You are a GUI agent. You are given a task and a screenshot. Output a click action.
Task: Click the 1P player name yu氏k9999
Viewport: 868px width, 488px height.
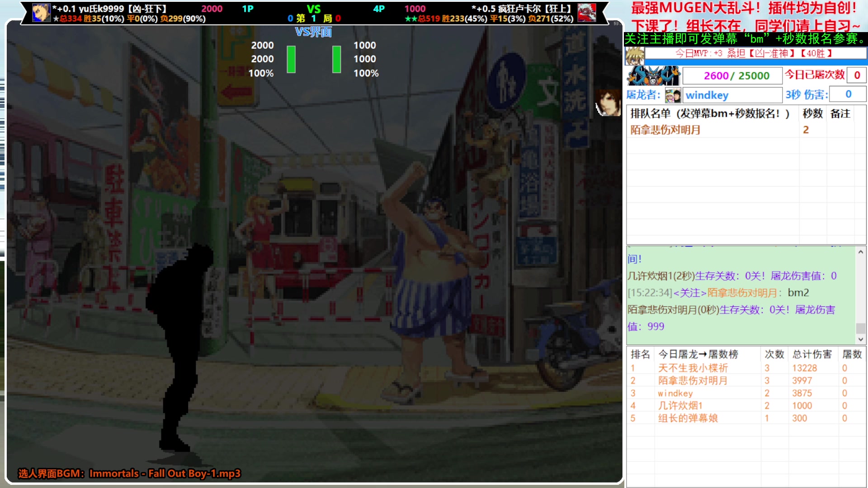point(101,9)
